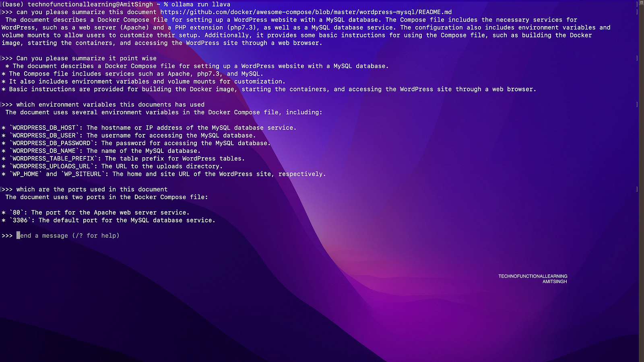Click the port number 3306 in output

coord(20,220)
